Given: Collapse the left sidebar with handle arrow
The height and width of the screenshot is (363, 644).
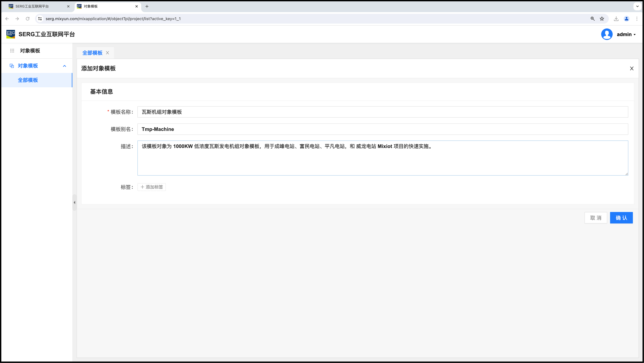Looking at the screenshot, I should (75, 202).
